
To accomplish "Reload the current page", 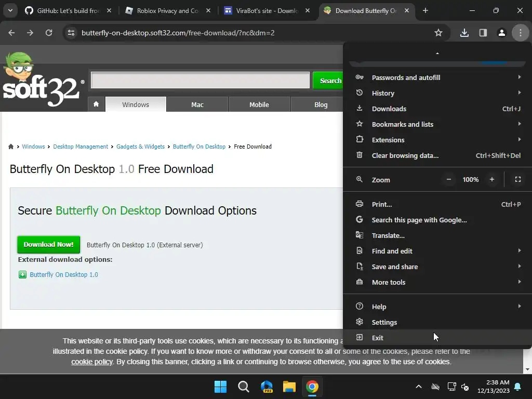I will 49,33.
